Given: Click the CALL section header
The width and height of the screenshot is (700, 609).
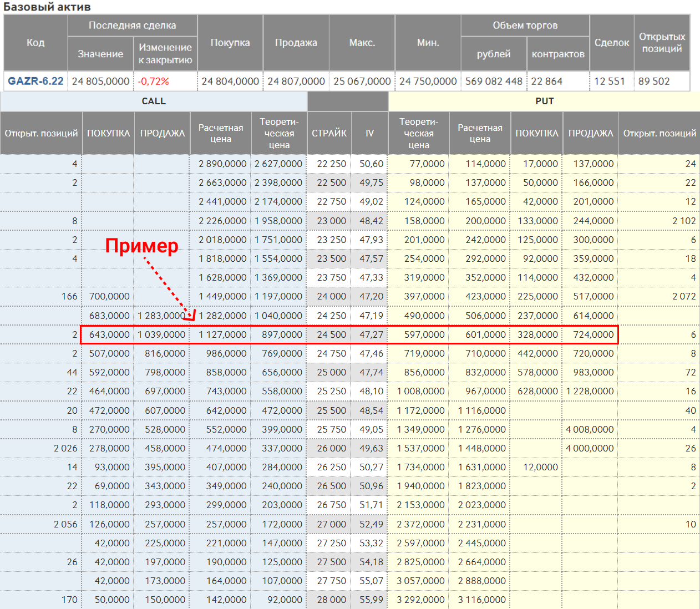Looking at the screenshot, I should click(154, 101).
